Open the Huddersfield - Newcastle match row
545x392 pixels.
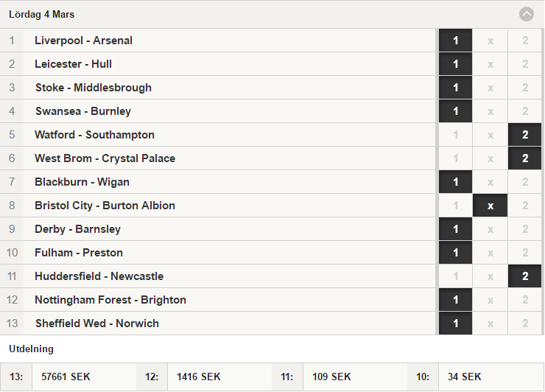point(217,276)
